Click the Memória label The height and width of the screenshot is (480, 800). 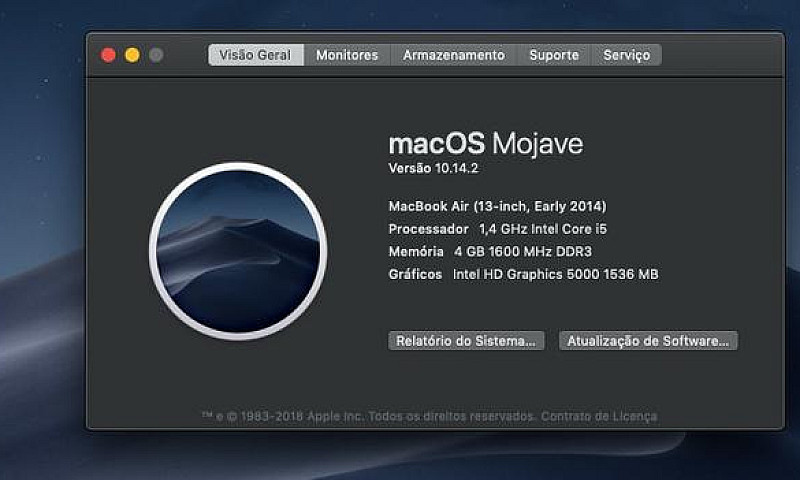(x=416, y=251)
